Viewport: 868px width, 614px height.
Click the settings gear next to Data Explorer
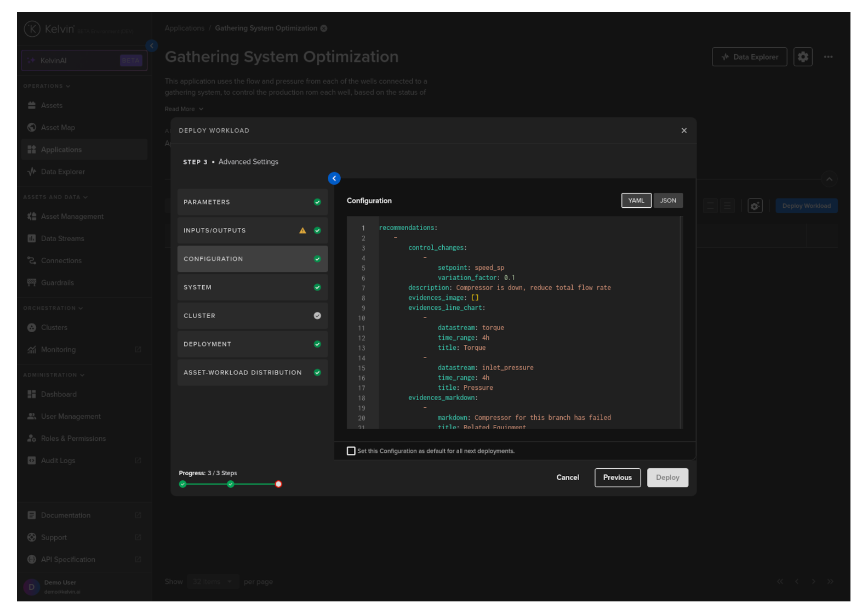coord(803,57)
